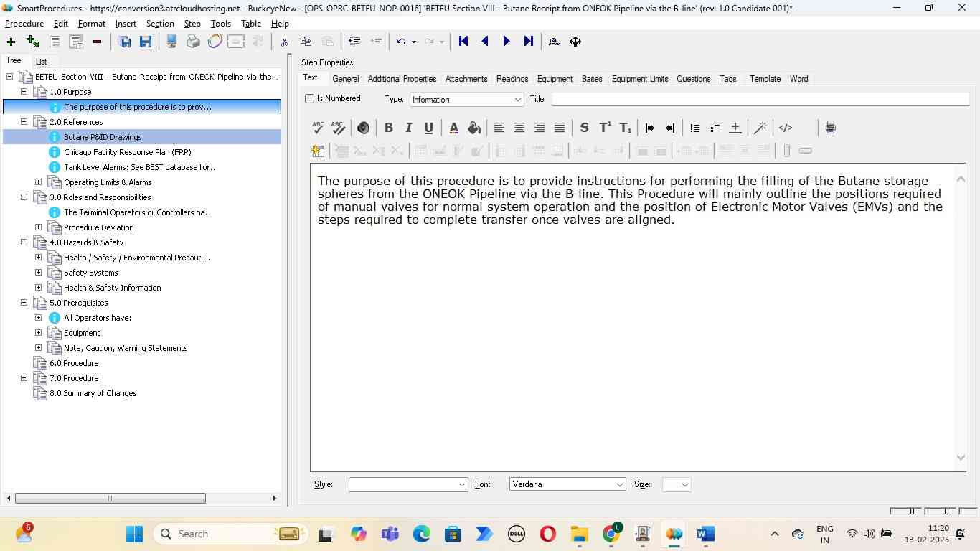Open the font Size dropdown

pyautogui.click(x=684, y=485)
